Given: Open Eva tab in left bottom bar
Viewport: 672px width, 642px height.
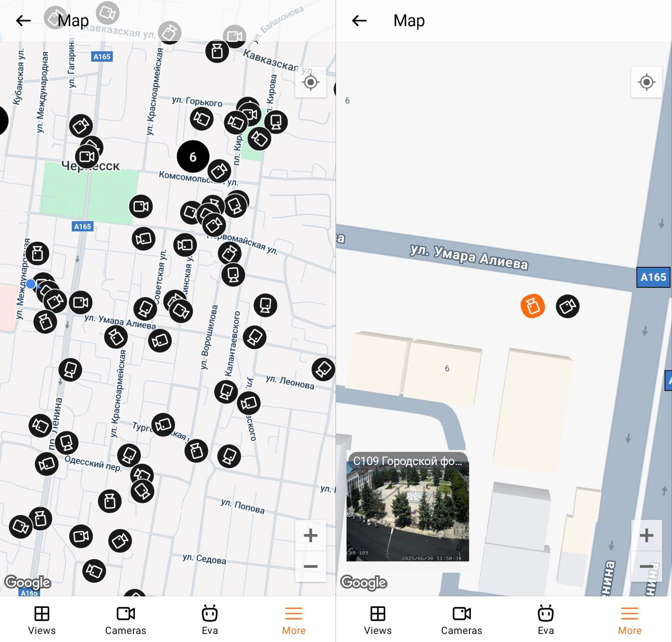Looking at the screenshot, I should [x=210, y=620].
